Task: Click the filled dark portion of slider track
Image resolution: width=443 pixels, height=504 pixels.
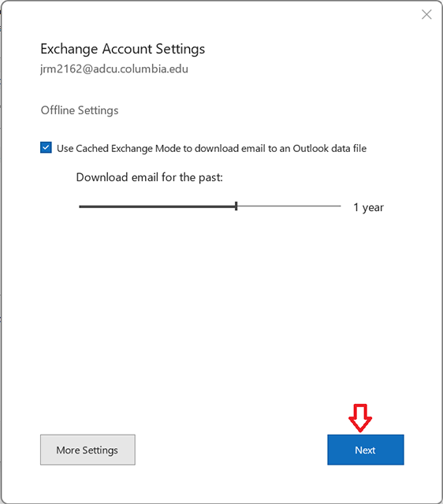Action: pos(157,206)
